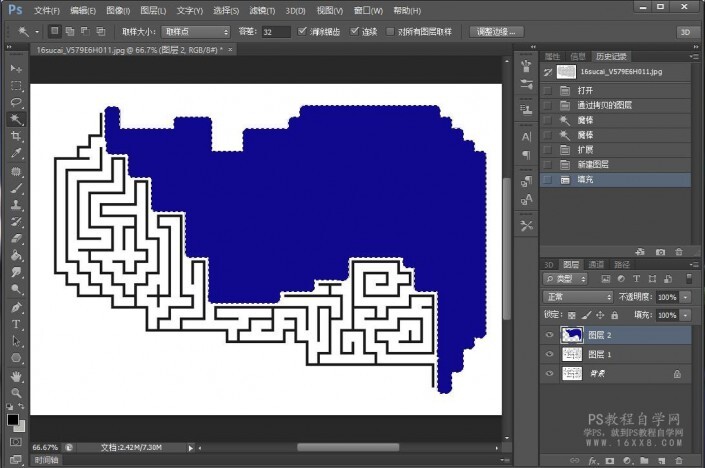This screenshot has width=705, height=468.
Task: Select the Move tool
Action: [16, 68]
